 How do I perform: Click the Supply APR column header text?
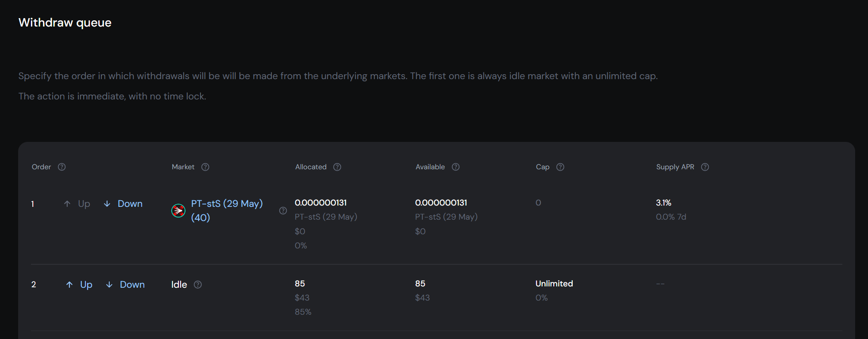pyautogui.click(x=675, y=167)
